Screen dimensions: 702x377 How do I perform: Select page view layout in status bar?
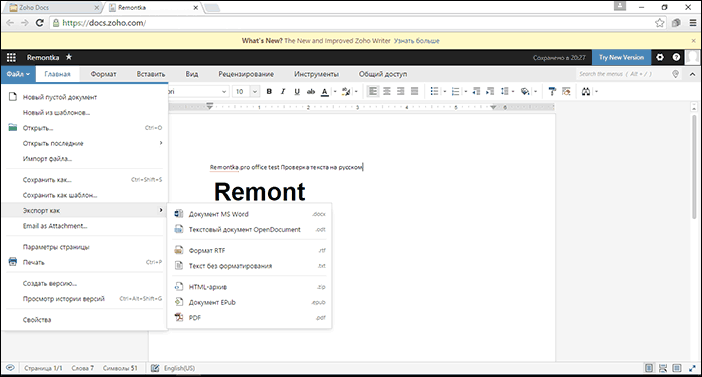click(x=649, y=368)
